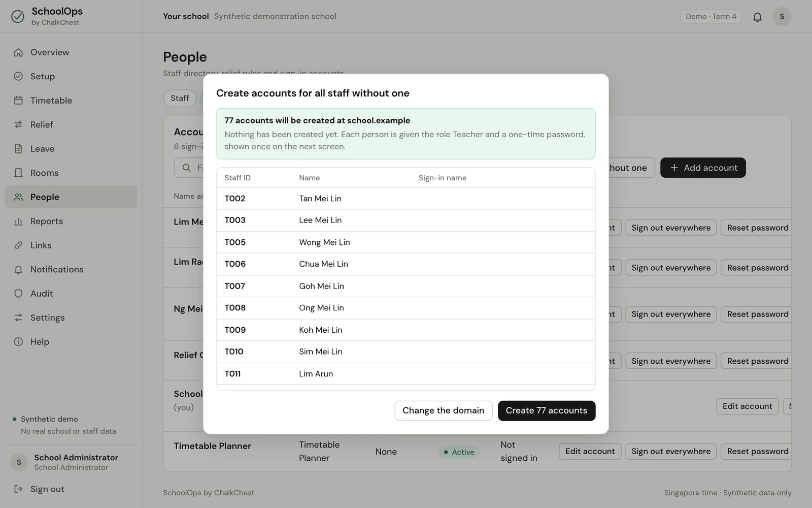Click the SchoolOps logo checkmark
The image size is (812, 508).
[x=18, y=17]
